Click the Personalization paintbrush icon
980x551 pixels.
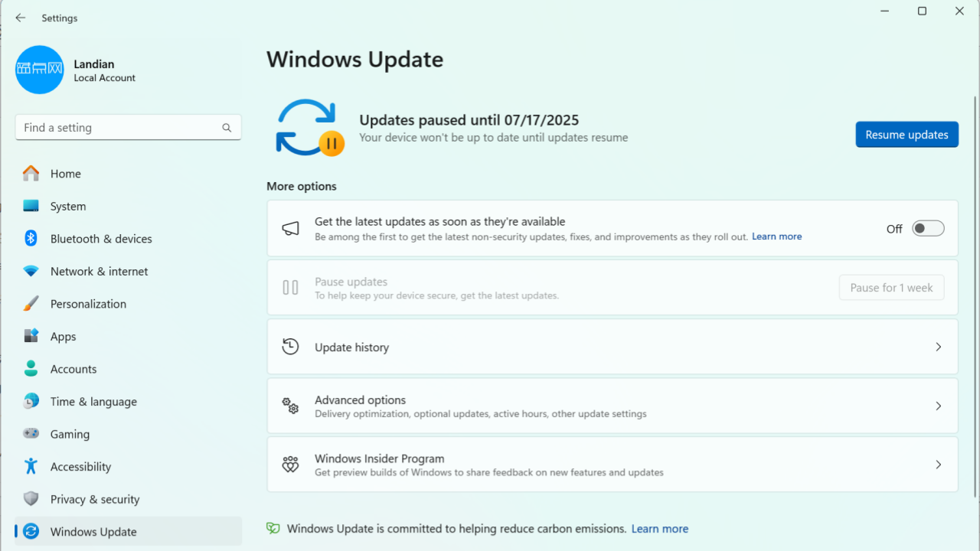[31, 304]
